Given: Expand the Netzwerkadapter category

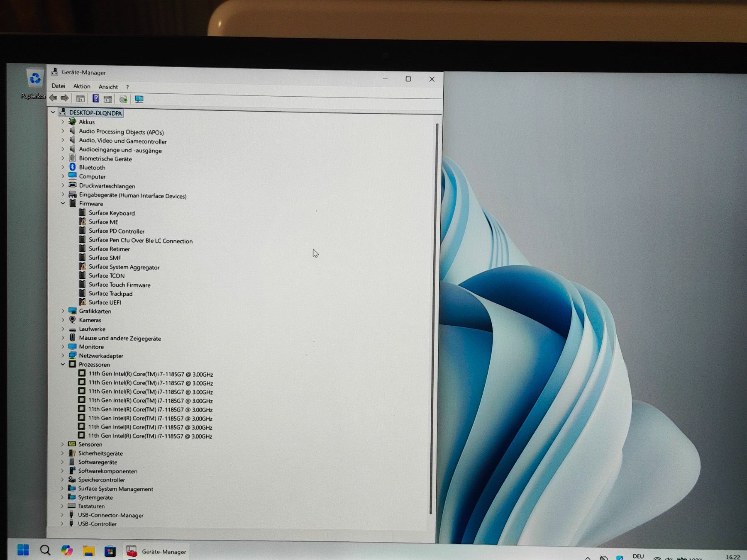Looking at the screenshot, I should pyautogui.click(x=63, y=355).
